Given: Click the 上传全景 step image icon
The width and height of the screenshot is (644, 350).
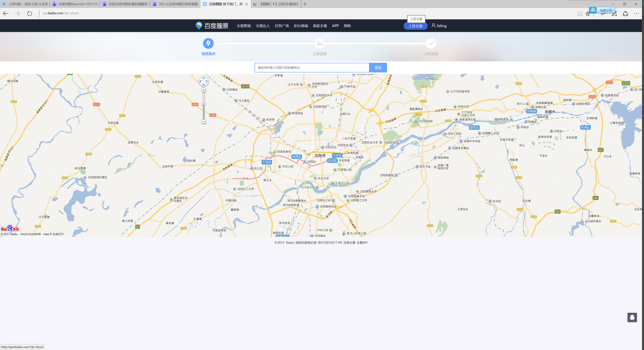Looking at the screenshot, I should 319,43.
